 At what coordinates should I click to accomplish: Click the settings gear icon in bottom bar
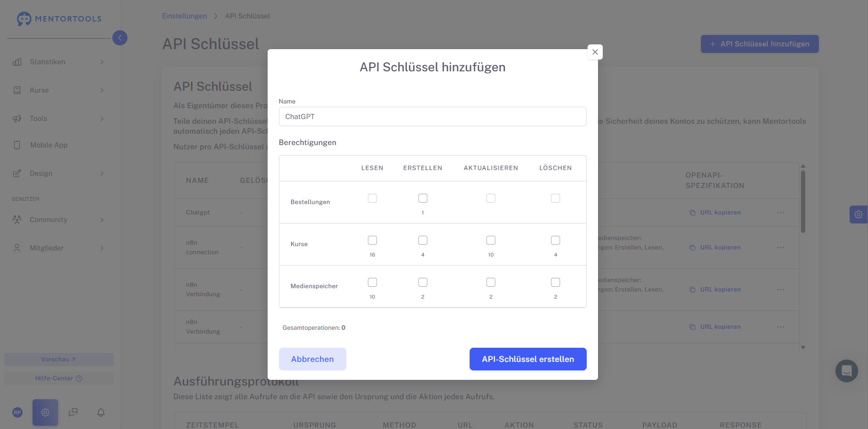click(45, 412)
